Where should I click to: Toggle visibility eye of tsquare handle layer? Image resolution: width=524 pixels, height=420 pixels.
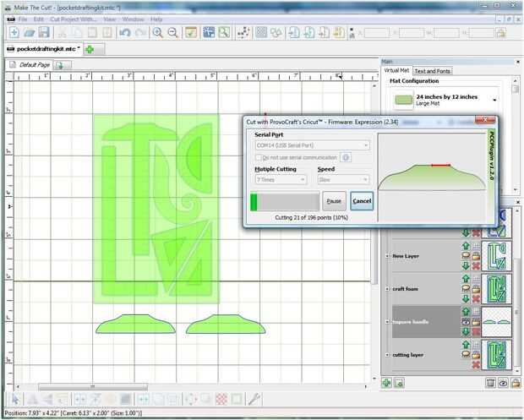click(466, 322)
